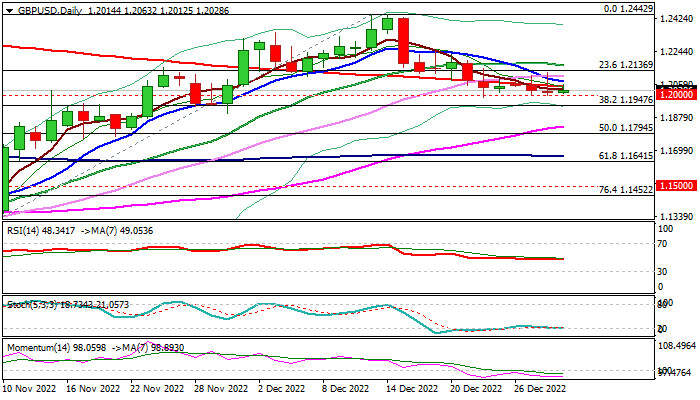Select the 8 Dec 2022 date label
This screenshot has width=700, height=400.
coord(346,388)
